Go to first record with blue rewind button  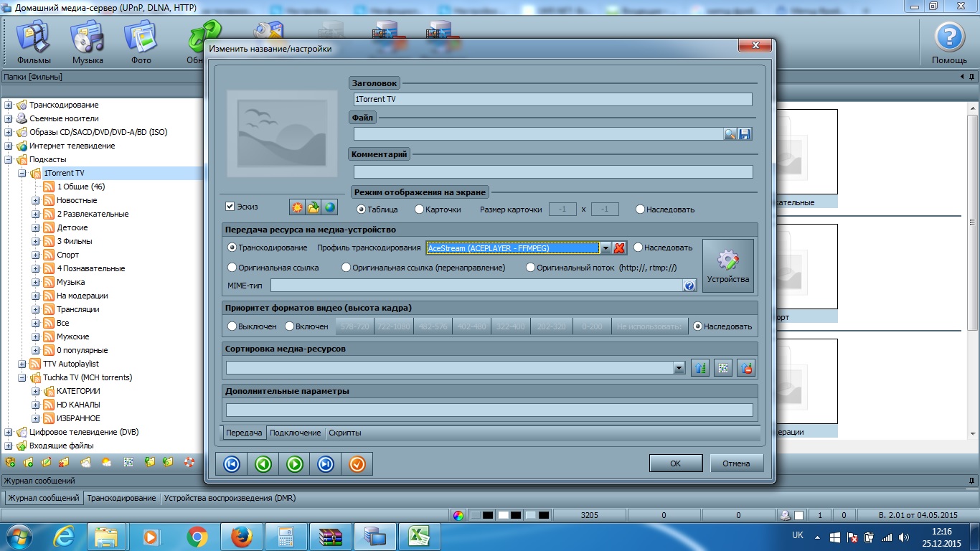[232, 464]
